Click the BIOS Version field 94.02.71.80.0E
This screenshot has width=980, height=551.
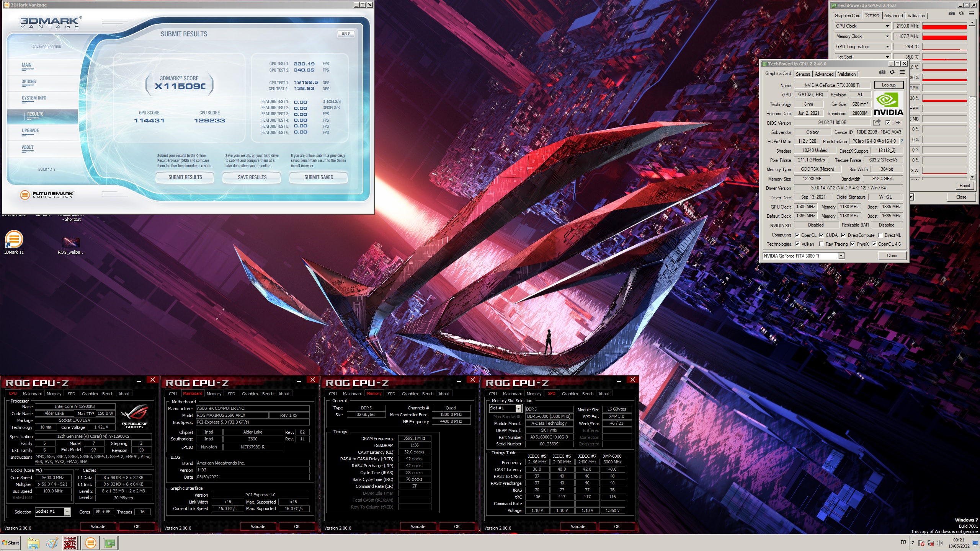click(x=832, y=122)
